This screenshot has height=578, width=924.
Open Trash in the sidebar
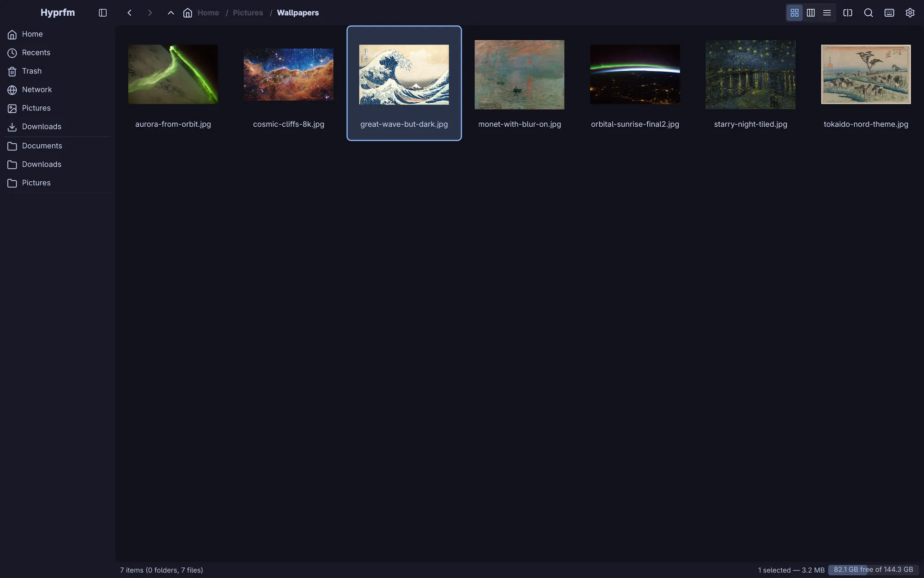[x=58, y=71]
